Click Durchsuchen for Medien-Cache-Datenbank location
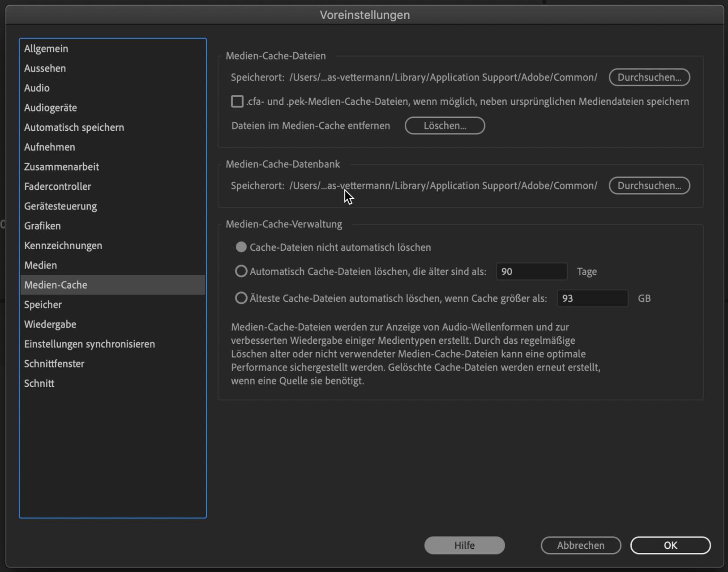Image resolution: width=728 pixels, height=572 pixels. [x=649, y=185]
